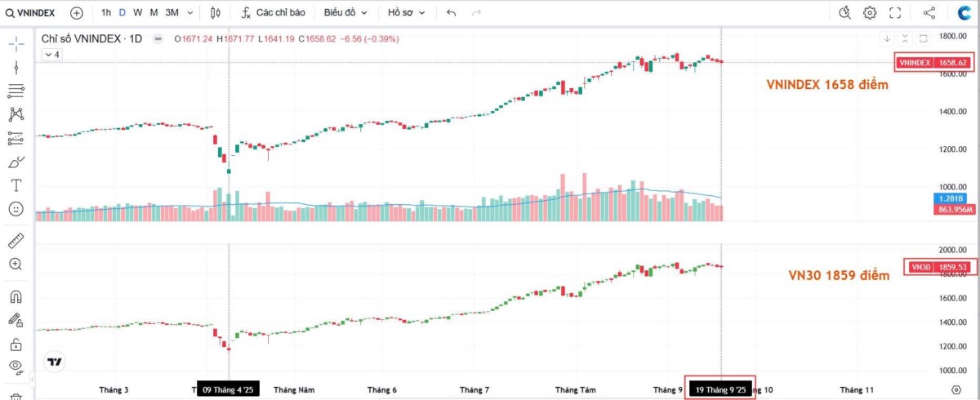Open the candlestick chart type selector

pos(216,13)
